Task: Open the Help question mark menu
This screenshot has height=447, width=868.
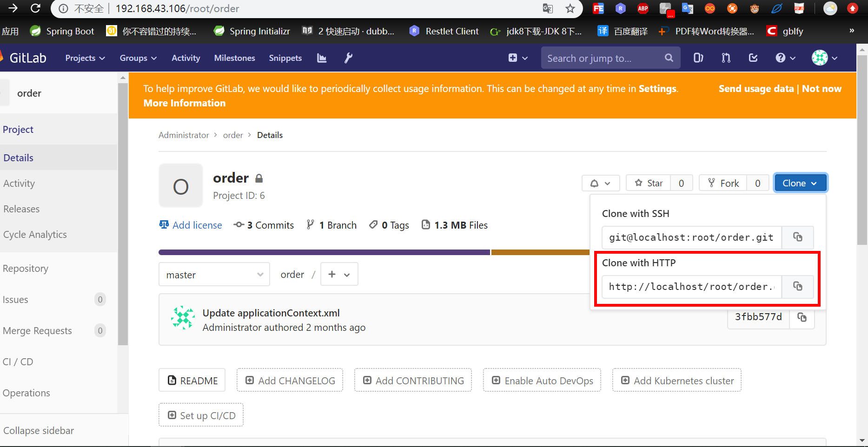Action: 785,58
